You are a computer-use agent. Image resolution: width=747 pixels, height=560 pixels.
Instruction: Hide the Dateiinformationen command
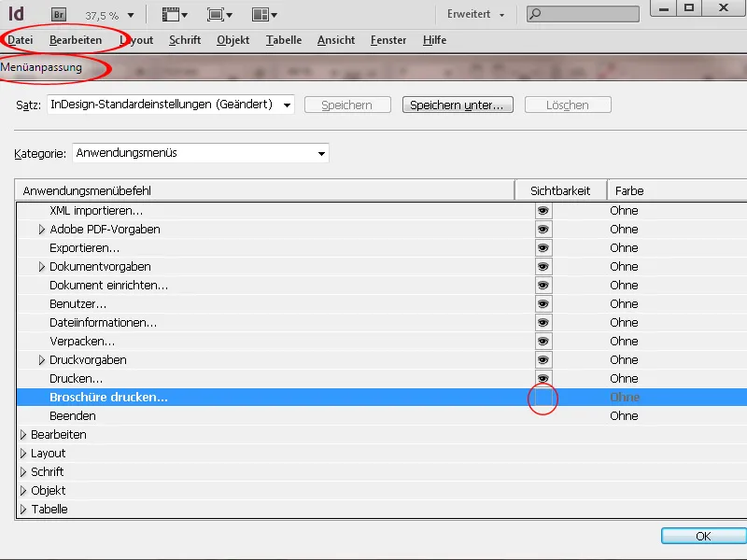pos(543,322)
